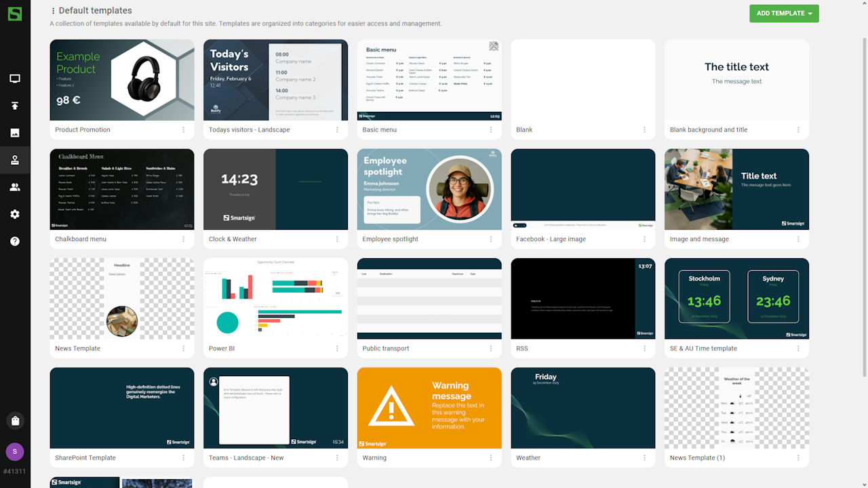868x488 pixels.
Task: Open the Default templates category options menu
Action: [x=53, y=11]
